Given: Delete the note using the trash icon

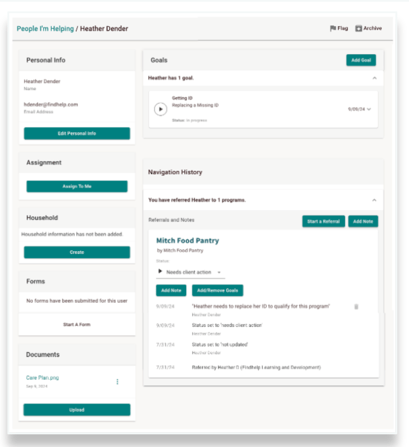Looking at the screenshot, I should click(356, 307).
